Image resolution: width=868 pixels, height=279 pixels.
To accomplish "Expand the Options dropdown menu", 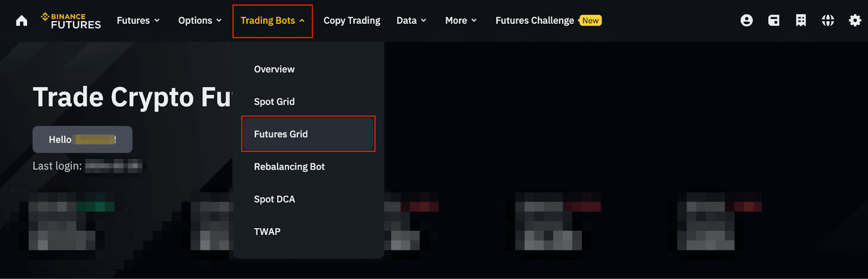I will tap(200, 21).
